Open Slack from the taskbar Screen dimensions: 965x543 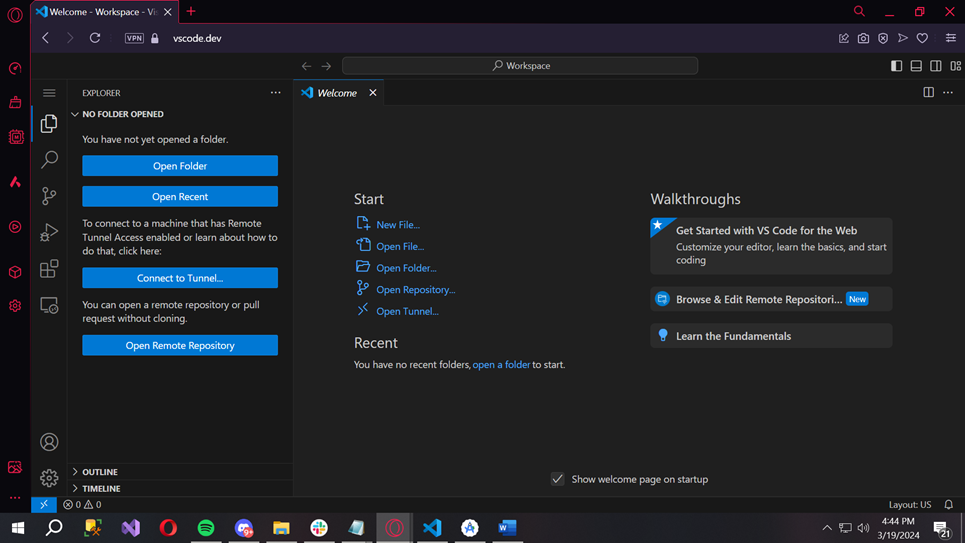[x=319, y=528]
